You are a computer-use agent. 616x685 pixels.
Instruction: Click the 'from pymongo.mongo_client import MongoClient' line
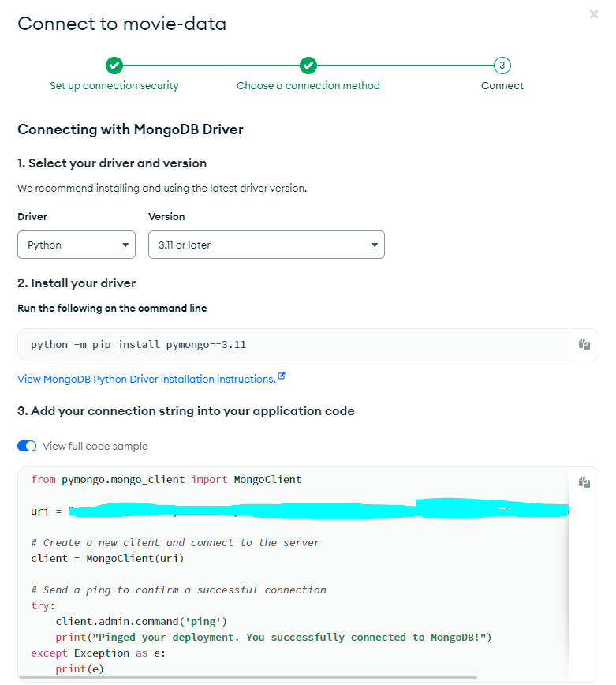pos(166,479)
